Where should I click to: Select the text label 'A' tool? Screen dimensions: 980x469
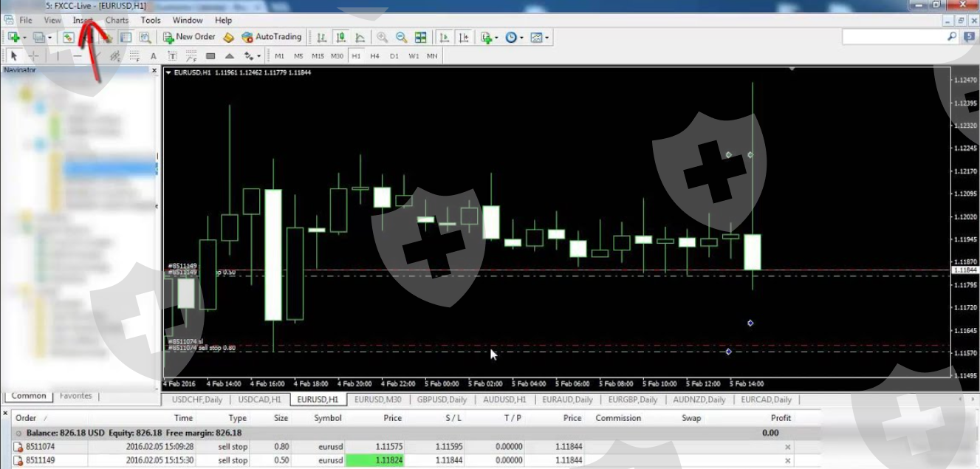click(x=154, y=56)
